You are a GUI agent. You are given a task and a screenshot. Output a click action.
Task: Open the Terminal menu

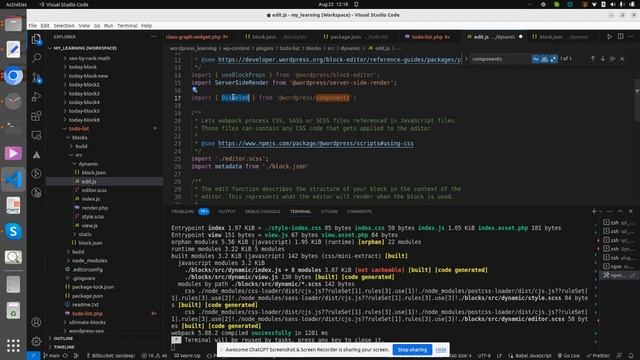point(127,25)
